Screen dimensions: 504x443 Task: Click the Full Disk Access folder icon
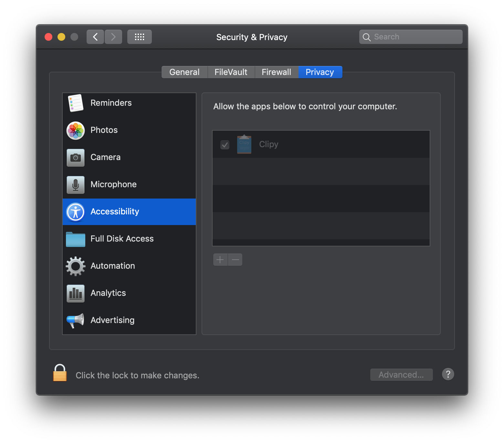pyautogui.click(x=75, y=239)
